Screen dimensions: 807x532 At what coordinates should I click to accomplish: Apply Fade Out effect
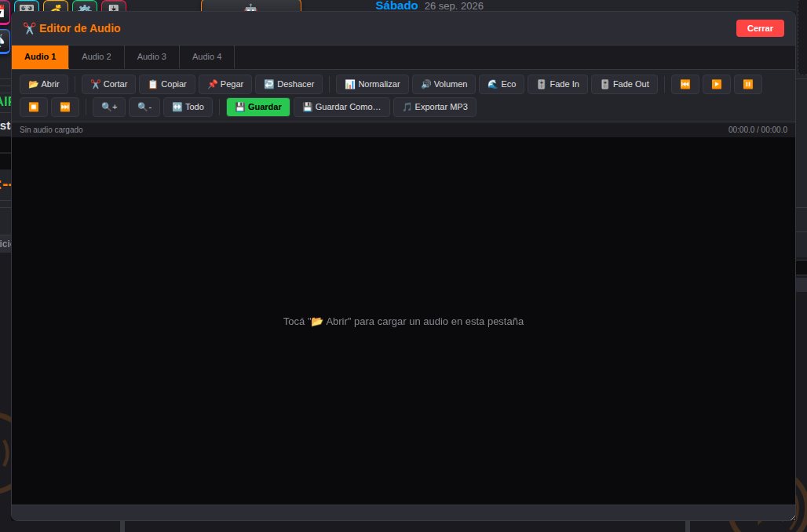(624, 85)
